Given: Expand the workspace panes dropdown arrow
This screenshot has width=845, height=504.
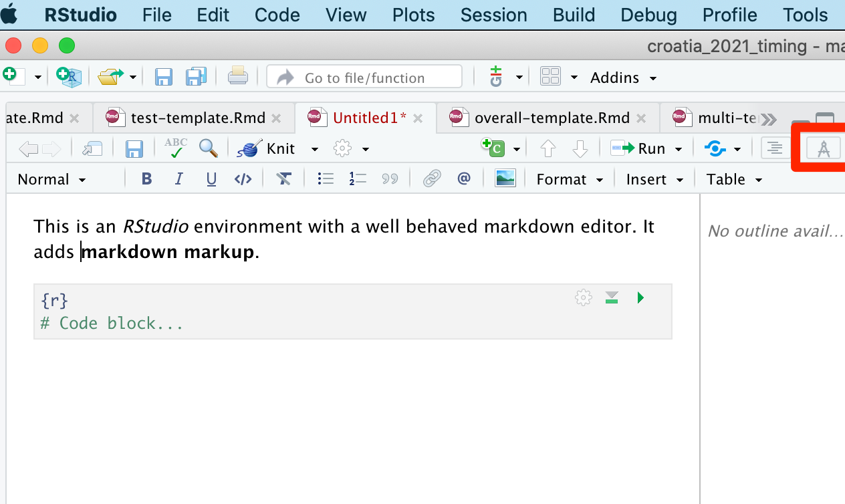Looking at the screenshot, I should [574, 78].
